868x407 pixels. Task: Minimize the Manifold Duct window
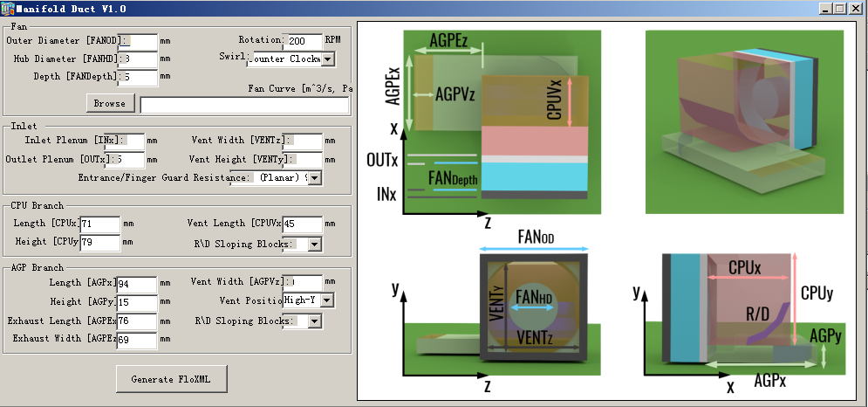[825, 9]
